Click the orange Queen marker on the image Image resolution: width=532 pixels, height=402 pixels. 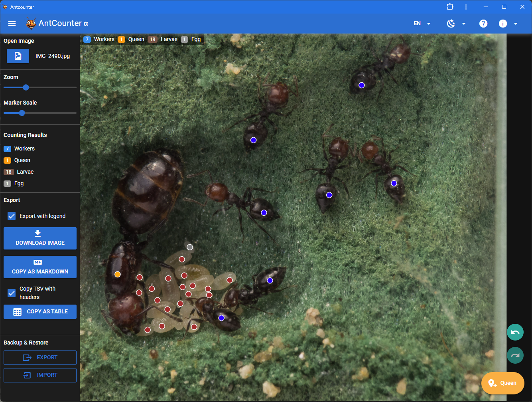[118, 274]
